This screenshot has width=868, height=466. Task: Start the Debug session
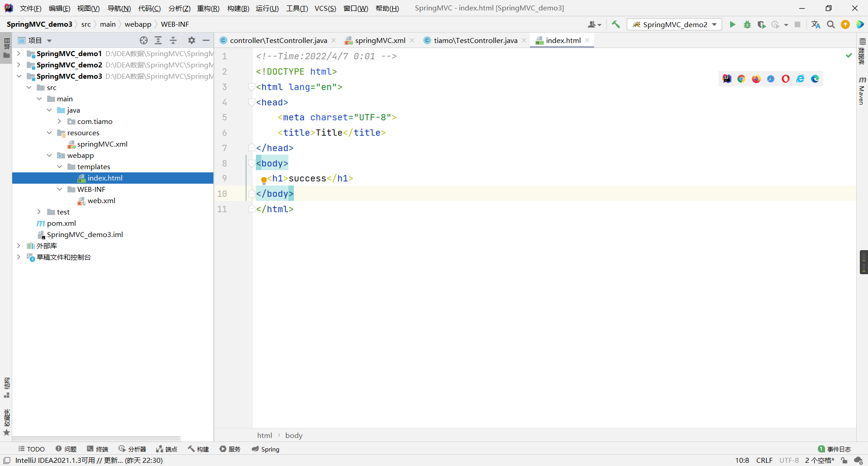pos(747,24)
